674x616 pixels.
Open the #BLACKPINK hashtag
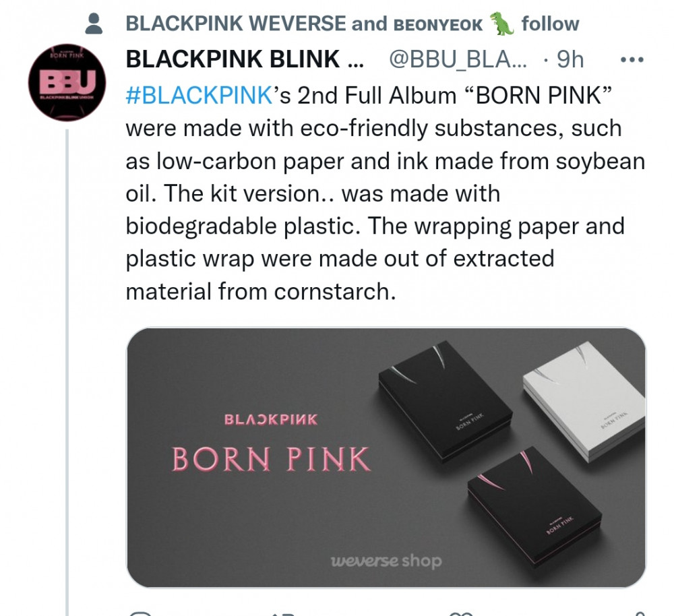pos(198,95)
